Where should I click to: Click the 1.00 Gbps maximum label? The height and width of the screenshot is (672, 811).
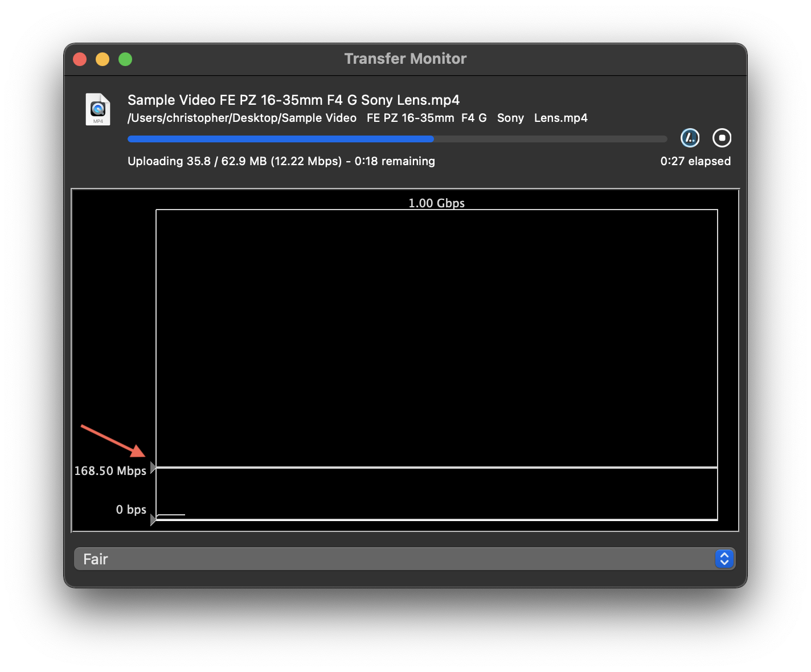[x=437, y=203]
